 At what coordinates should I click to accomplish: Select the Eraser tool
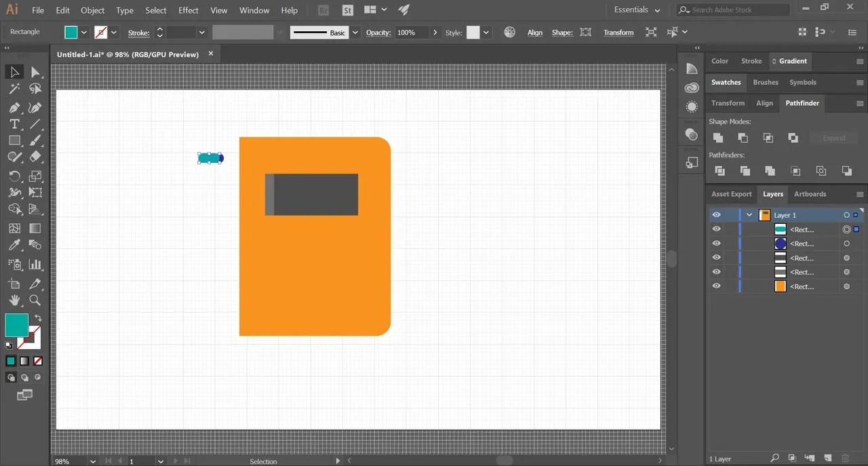pos(35,157)
